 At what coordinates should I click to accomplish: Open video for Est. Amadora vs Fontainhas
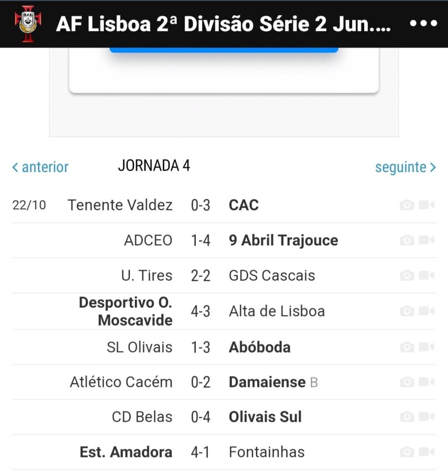(427, 452)
